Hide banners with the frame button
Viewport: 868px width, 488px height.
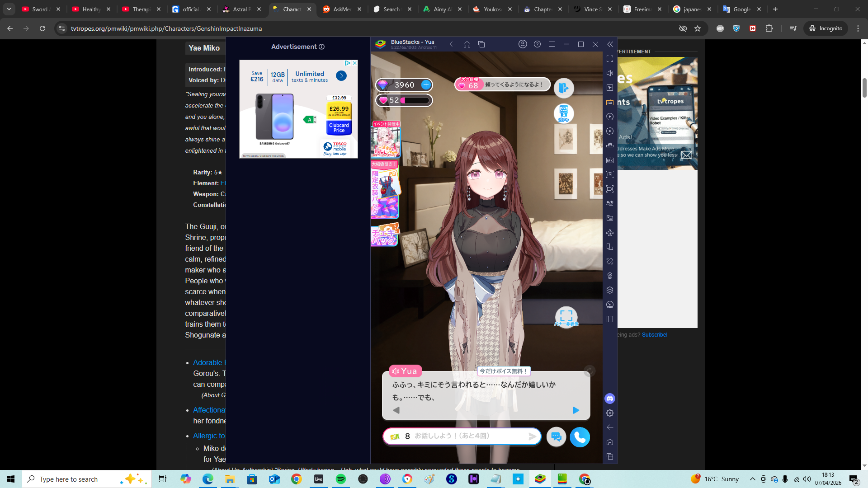[x=566, y=317]
